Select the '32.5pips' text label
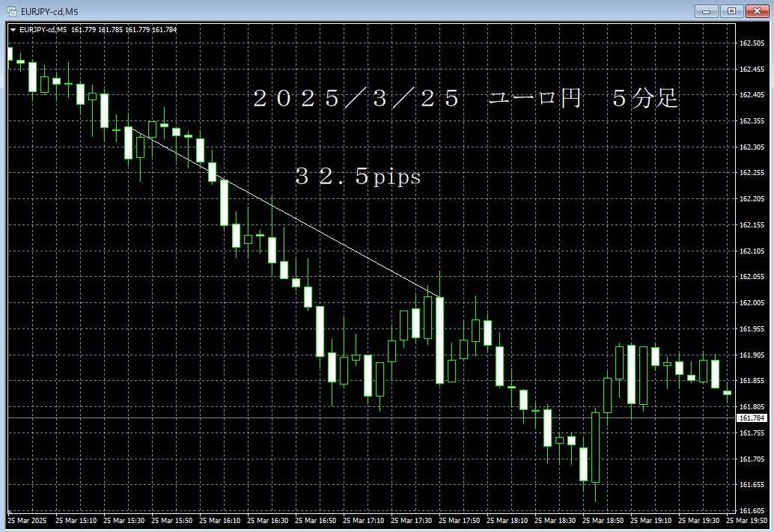The height and width of the screenshot is (532, 774). 358,176
